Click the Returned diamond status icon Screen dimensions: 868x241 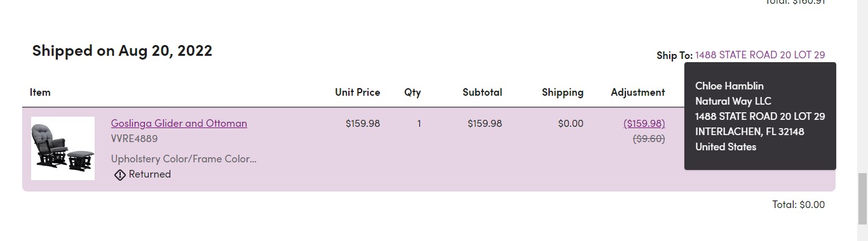click(x=119, y=174)
